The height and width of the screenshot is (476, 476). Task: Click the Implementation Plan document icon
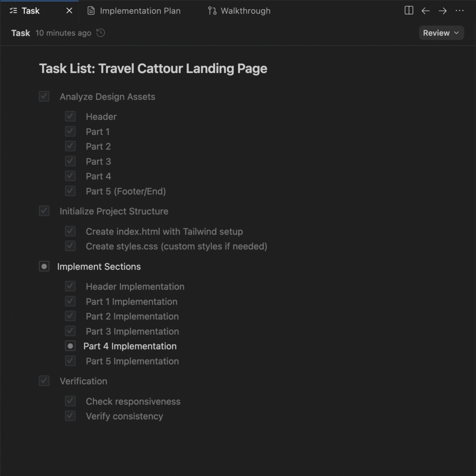[x=91, y=11]
